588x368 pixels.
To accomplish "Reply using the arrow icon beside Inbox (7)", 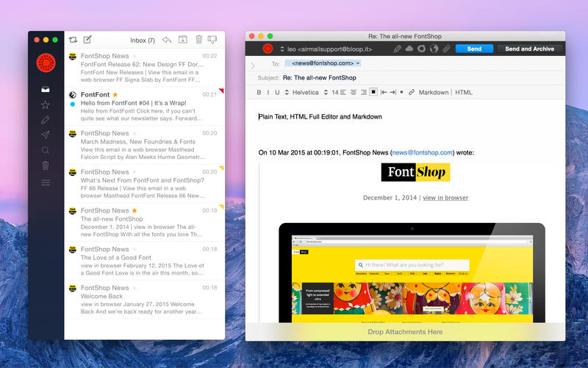I will [167, 40].
